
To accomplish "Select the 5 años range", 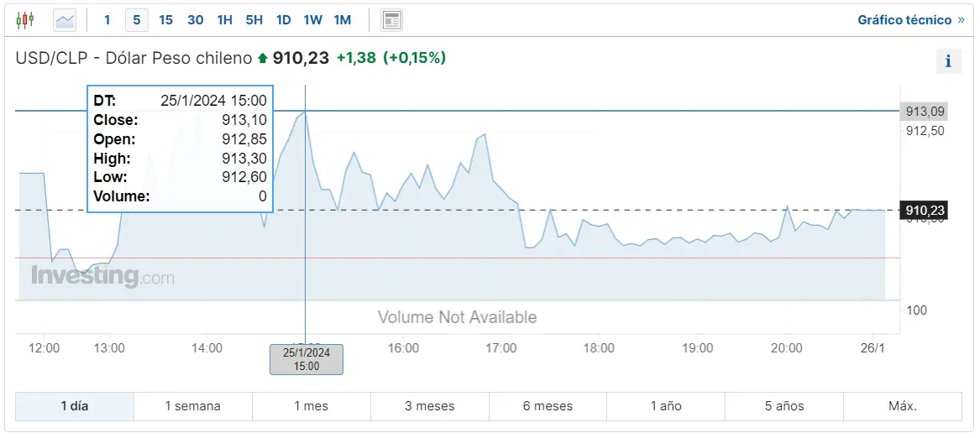I will [784, 406].
